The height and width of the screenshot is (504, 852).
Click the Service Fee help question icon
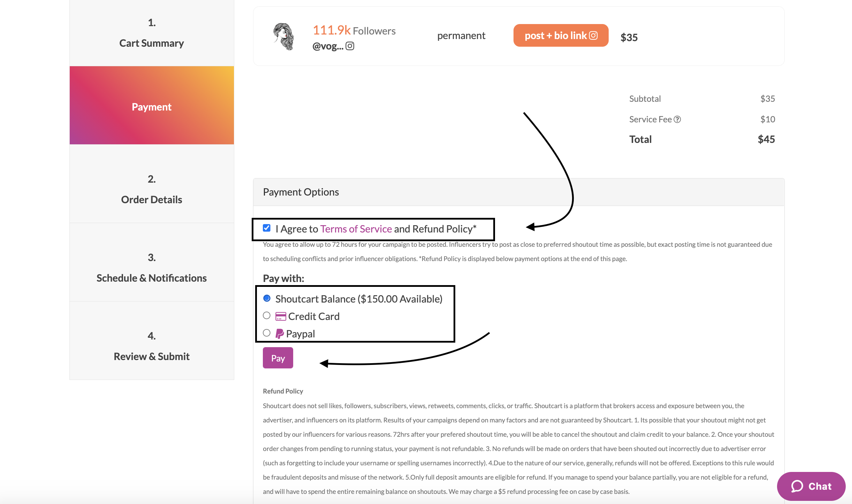[677, 119]
